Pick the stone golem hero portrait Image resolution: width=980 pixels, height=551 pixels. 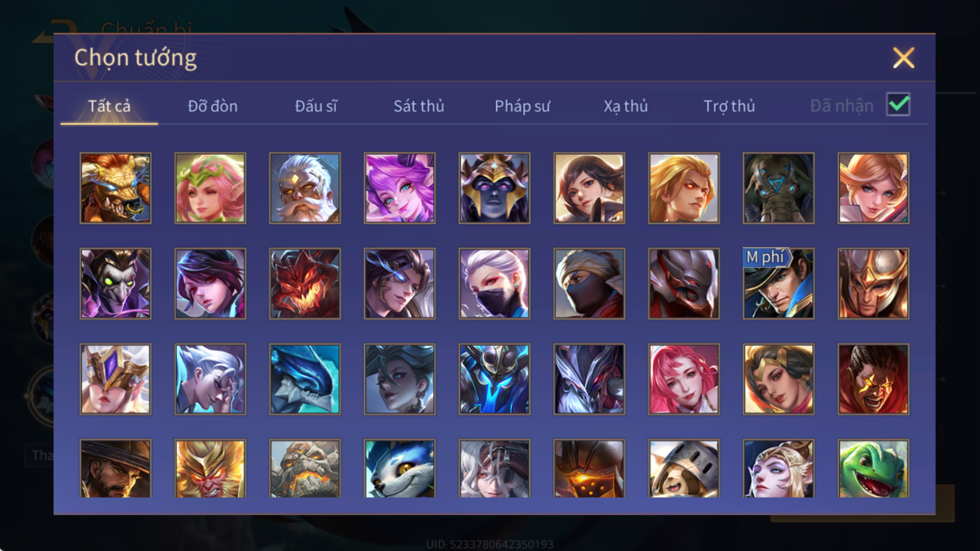point(305,468)
